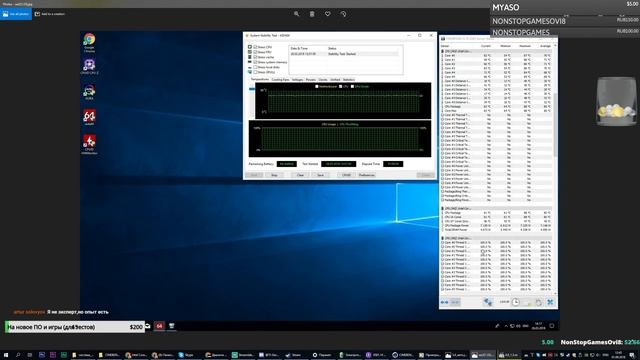Click the clock icon in HWiNFO toolbar
640x360 pixels.
(516, 302)
